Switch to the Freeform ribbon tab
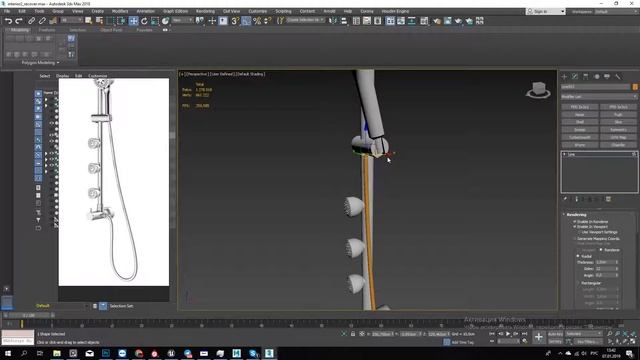This screenshot has width=640, height=360. 47,30
